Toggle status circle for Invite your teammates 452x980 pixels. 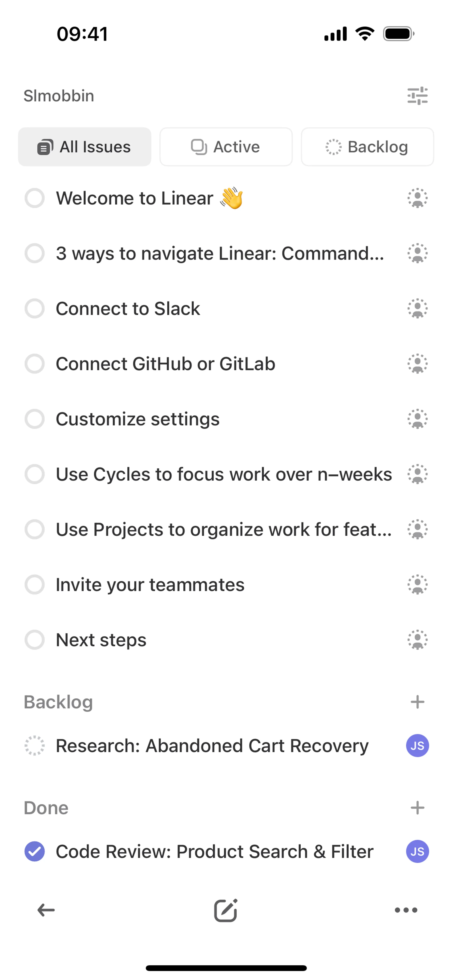point(35,584)
